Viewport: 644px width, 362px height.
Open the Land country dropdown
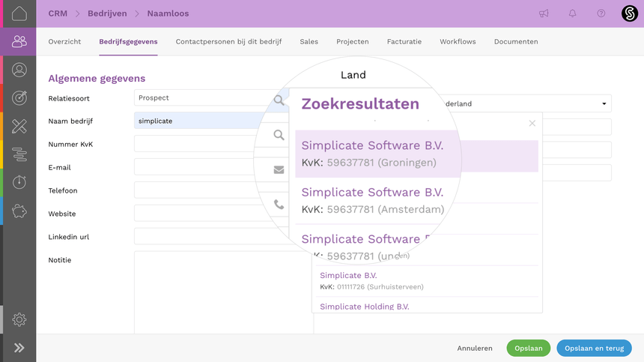(526, 103)
